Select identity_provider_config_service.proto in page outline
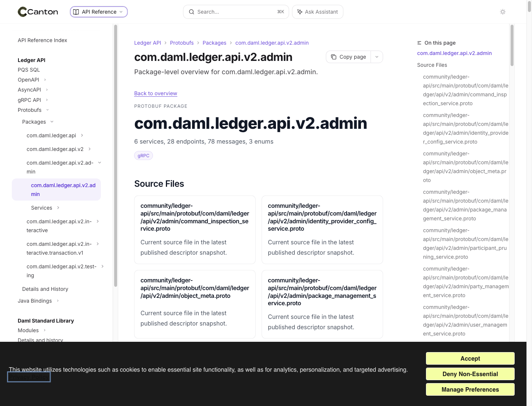 point(465,128)
